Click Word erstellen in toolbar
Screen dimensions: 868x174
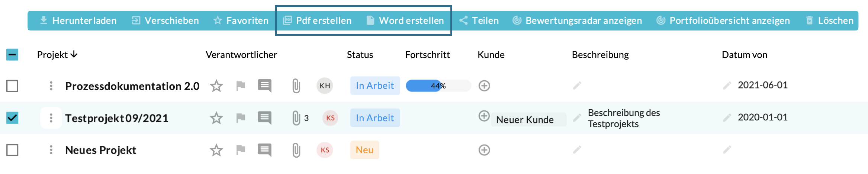pyautogui.click(x=405, y=20)
